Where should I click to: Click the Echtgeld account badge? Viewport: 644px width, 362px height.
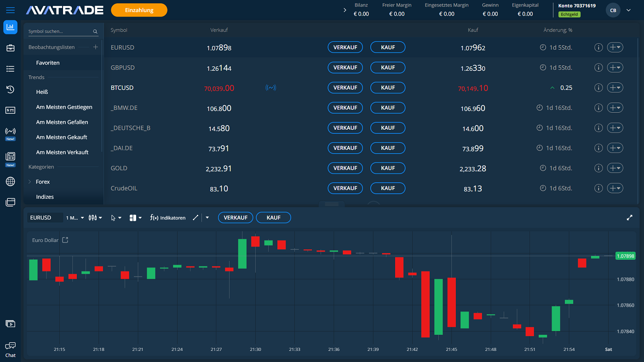pyautogui.click(x=569, y=14)
